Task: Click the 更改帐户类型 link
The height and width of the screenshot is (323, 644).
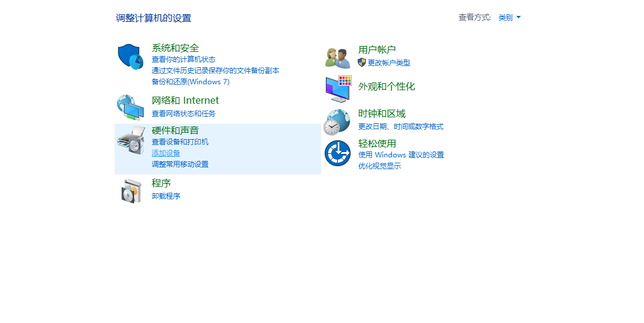Action: tap(389, 62)
